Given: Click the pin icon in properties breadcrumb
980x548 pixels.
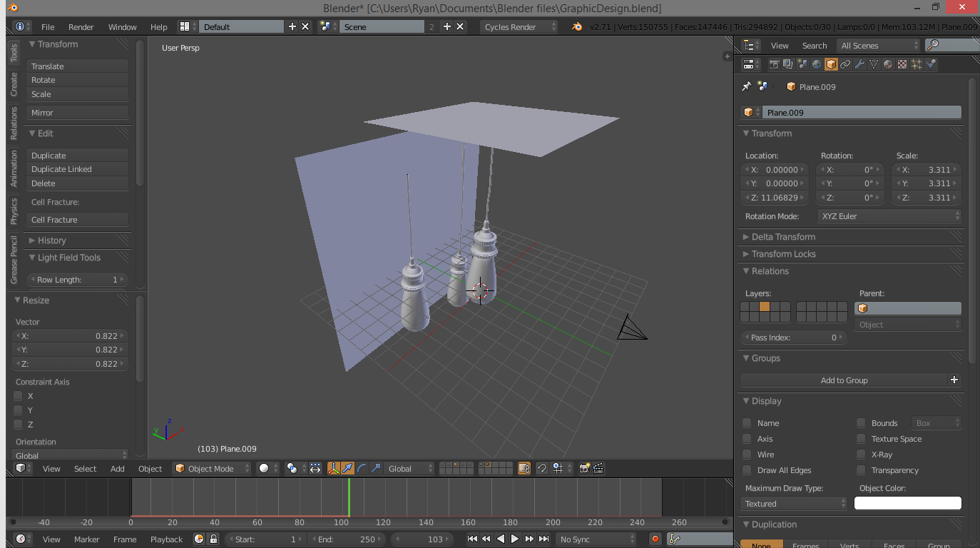Looking at the screenshot, I should (747, 86).
